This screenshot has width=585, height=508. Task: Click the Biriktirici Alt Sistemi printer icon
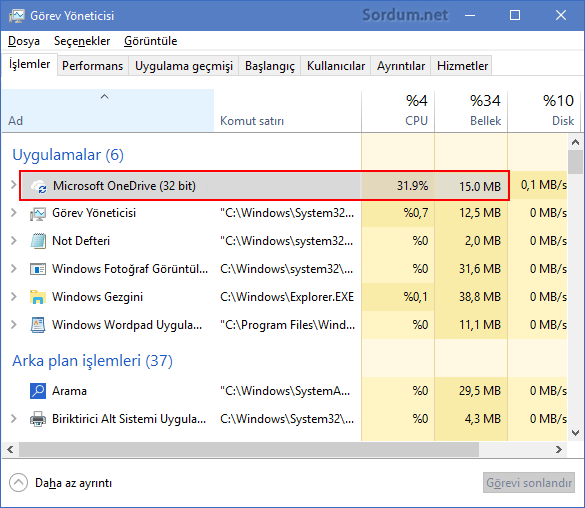(38, 419)
